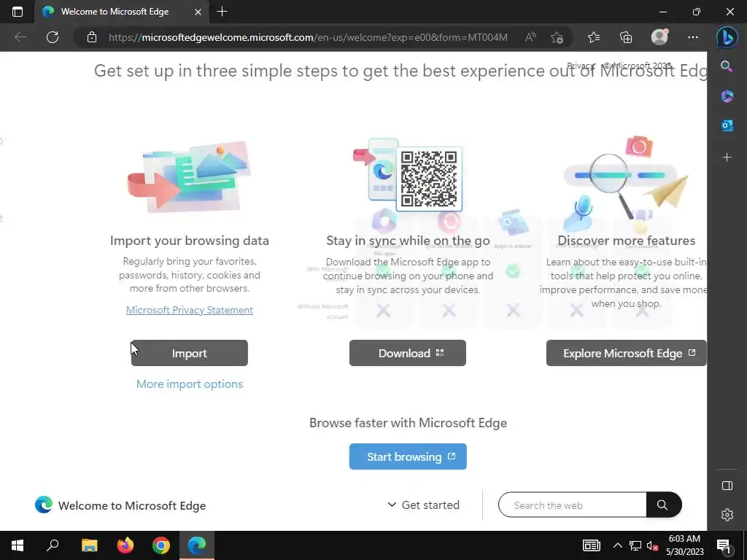View site information lock icon

point(92,37)
